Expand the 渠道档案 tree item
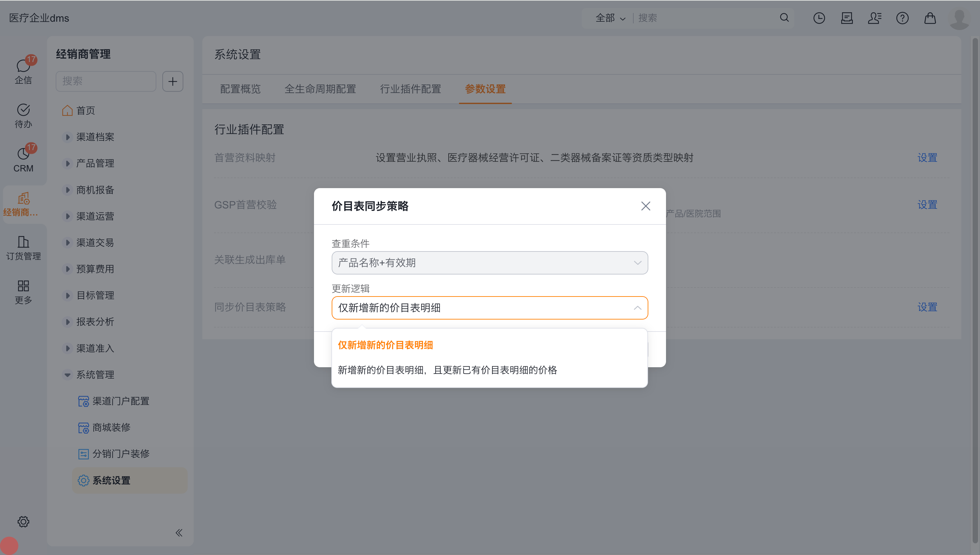980x555 pixels. [67, 137]
